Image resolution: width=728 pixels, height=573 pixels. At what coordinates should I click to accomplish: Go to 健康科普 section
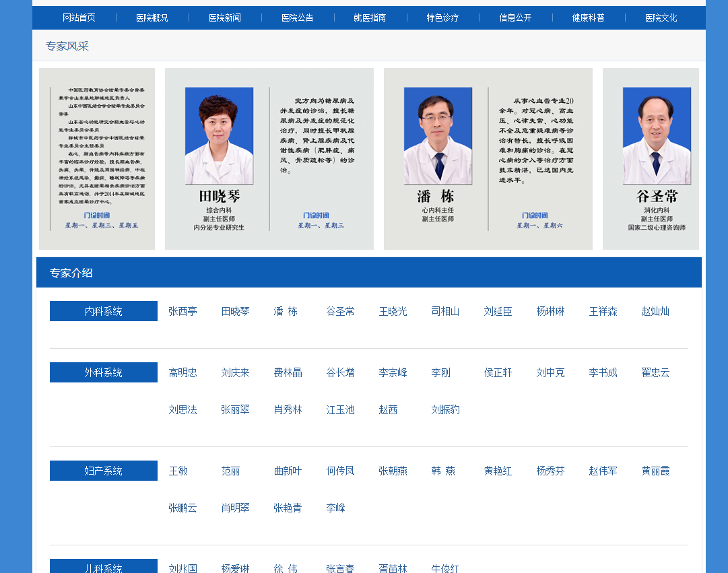pyautogui.click(x=588, y=18)
